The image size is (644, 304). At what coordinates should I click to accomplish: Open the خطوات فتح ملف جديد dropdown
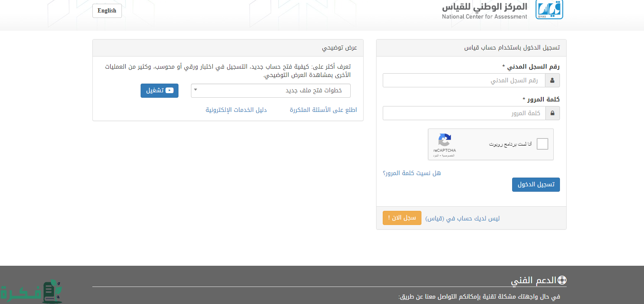270,91
